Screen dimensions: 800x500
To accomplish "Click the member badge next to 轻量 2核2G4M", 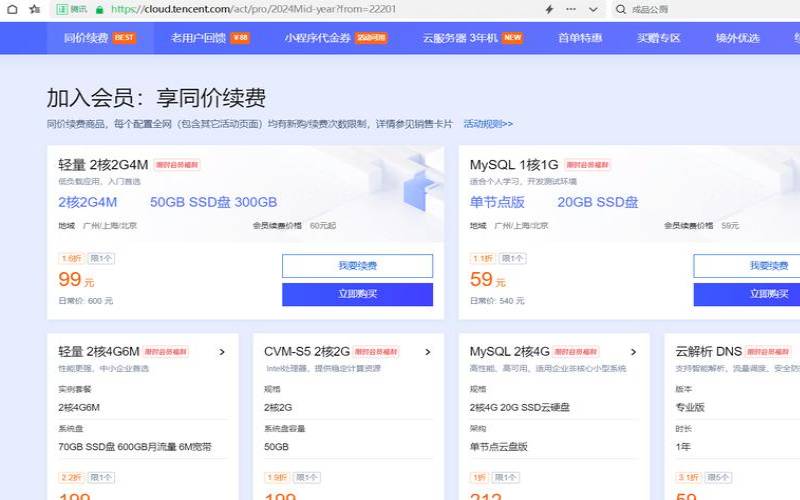I will [177, 165].
